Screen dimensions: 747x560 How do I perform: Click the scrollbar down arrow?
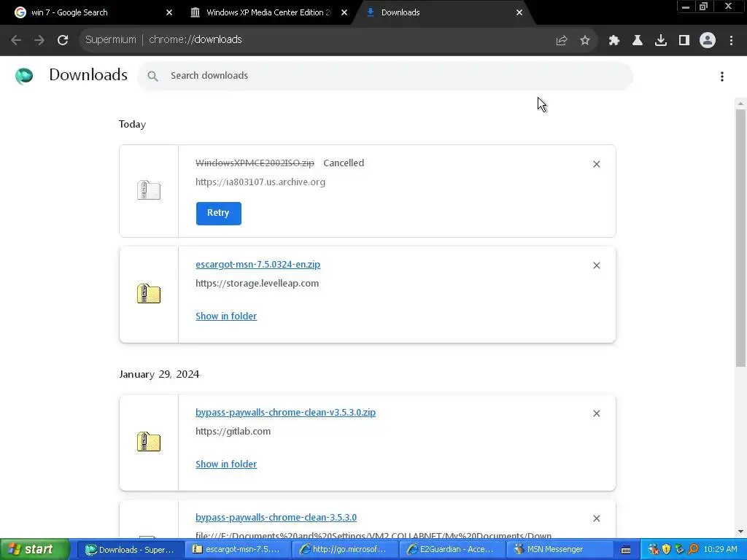click(x=740, y=532)
